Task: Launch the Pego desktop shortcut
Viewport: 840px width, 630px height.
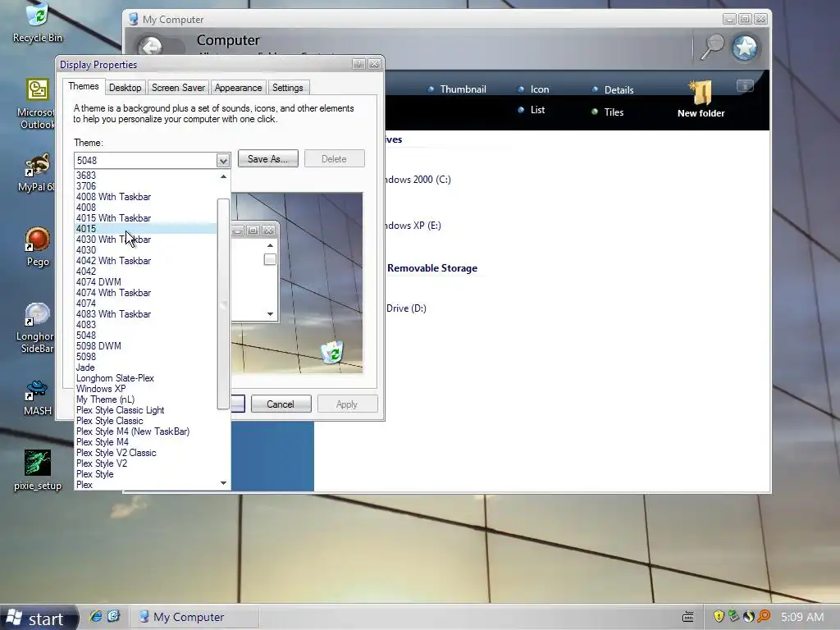Action: pyautogui.click(x=38, y=246)
